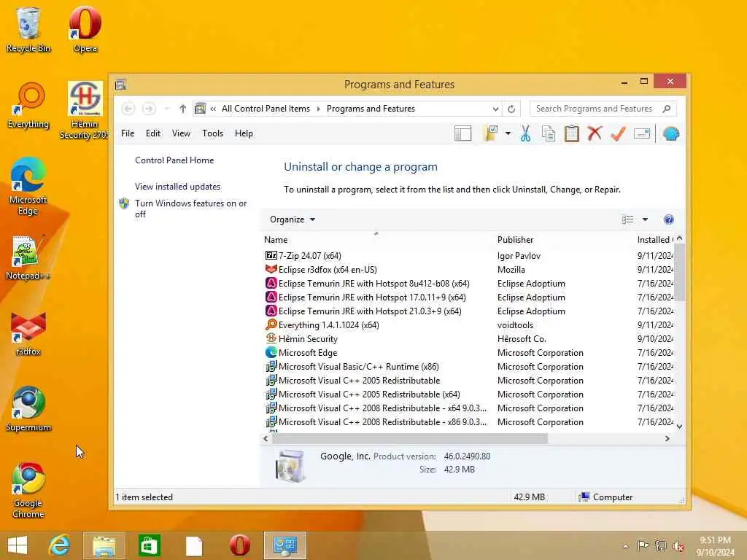Go up one folder level arrow
This screenshot has width=747, height=560.
182,109
